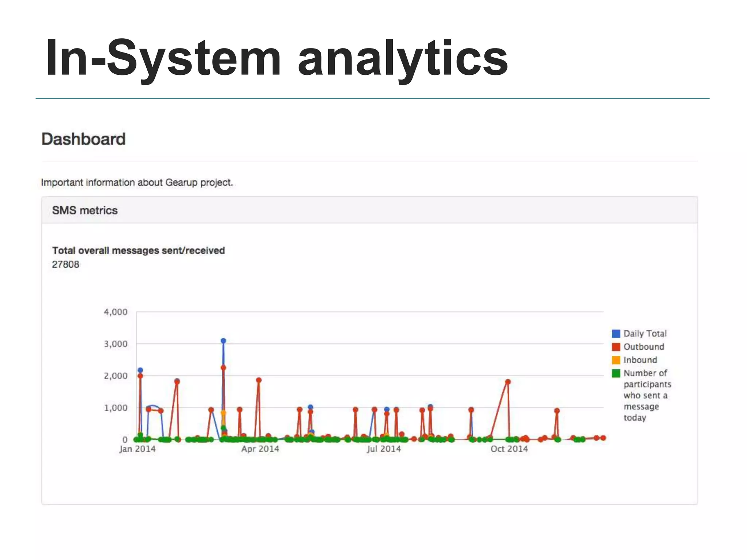Click the 1,000 y-axis label
The width and height of the screenshot is (747, 560).
point(116,408)
